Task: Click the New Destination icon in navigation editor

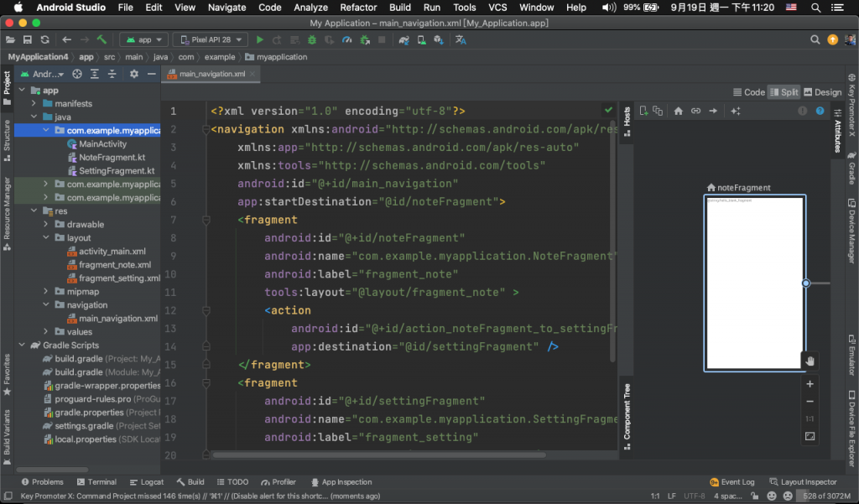Action: (x=643, y=111)
